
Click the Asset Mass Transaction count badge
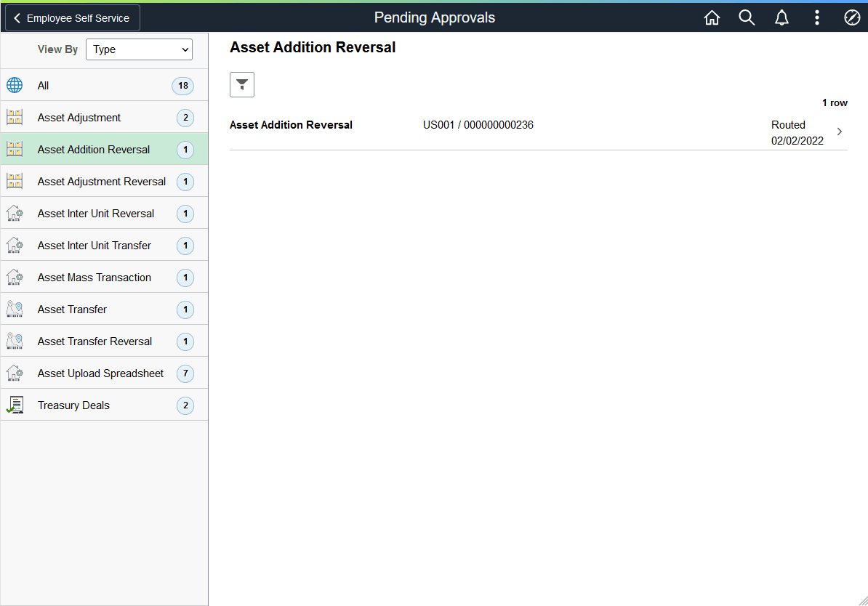(185, 277)
